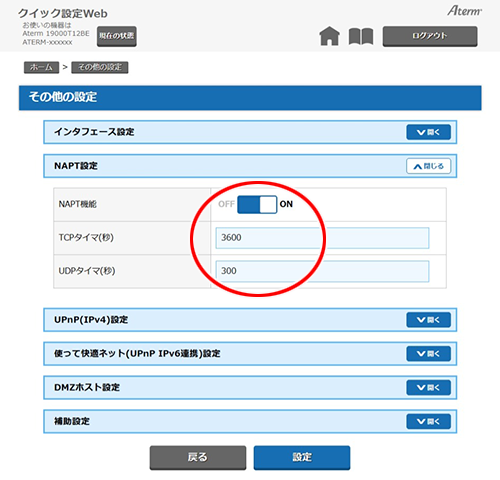Click the Aterm logo

point(464,11)
